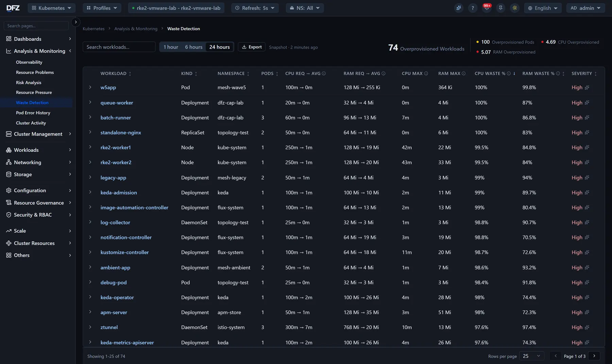
Task: Click info icon next to CPU MAX
Action: [426, 73]
